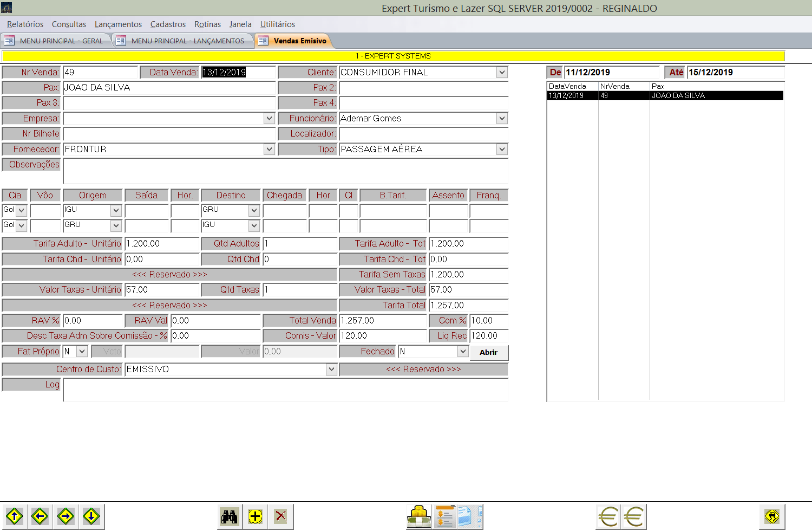
Task: Go to next record with right arrow
Action: coord(66,516)
